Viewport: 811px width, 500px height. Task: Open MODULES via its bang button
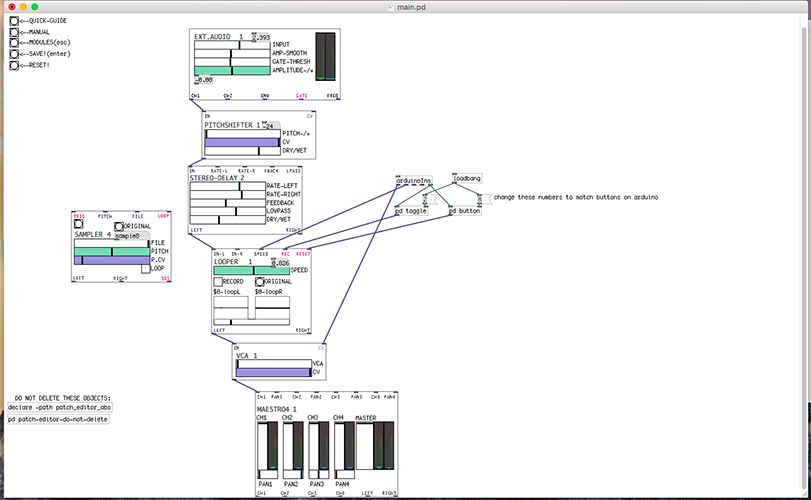click(14, 42)
